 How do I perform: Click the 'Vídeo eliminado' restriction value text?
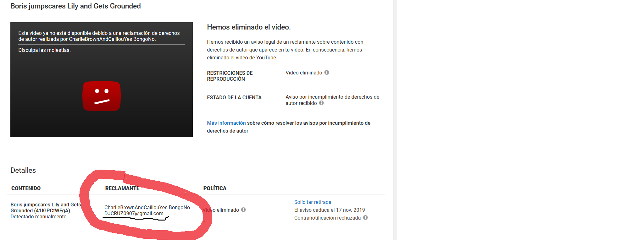pos(304,73)
